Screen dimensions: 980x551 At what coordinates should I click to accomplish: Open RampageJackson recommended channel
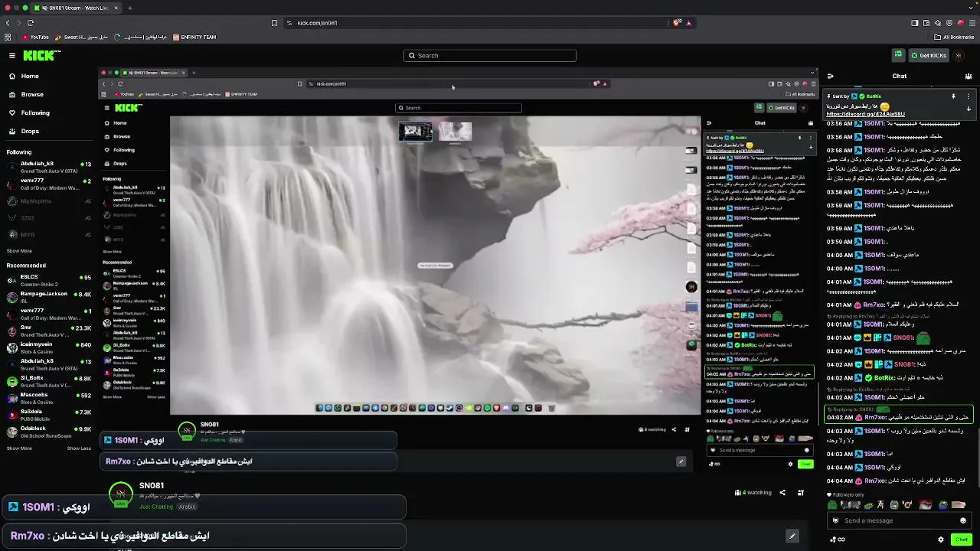coord(47,297)
